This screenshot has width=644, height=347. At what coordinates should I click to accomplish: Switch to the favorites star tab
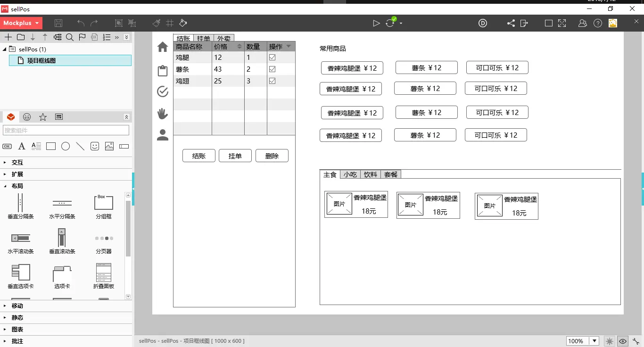coord(43,117)
